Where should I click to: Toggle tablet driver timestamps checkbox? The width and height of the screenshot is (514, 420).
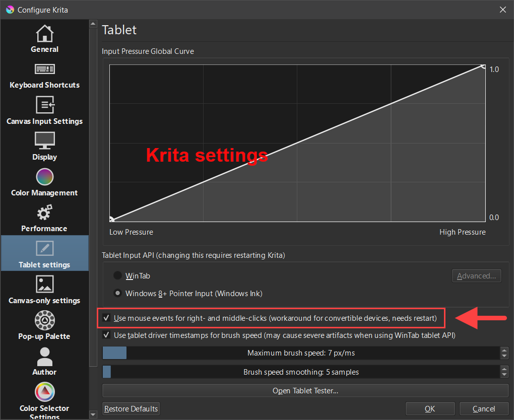(x=106, y=335)
